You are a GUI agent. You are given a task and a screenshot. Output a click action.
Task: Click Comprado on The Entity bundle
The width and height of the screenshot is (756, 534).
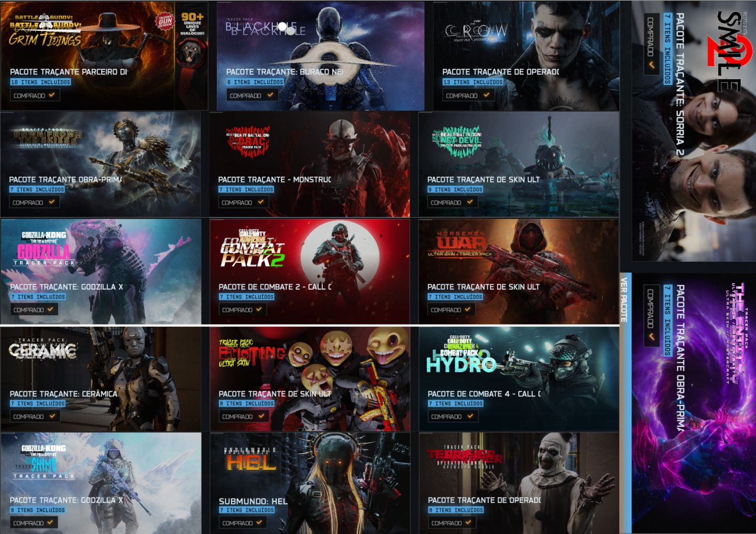pos(652,315)
